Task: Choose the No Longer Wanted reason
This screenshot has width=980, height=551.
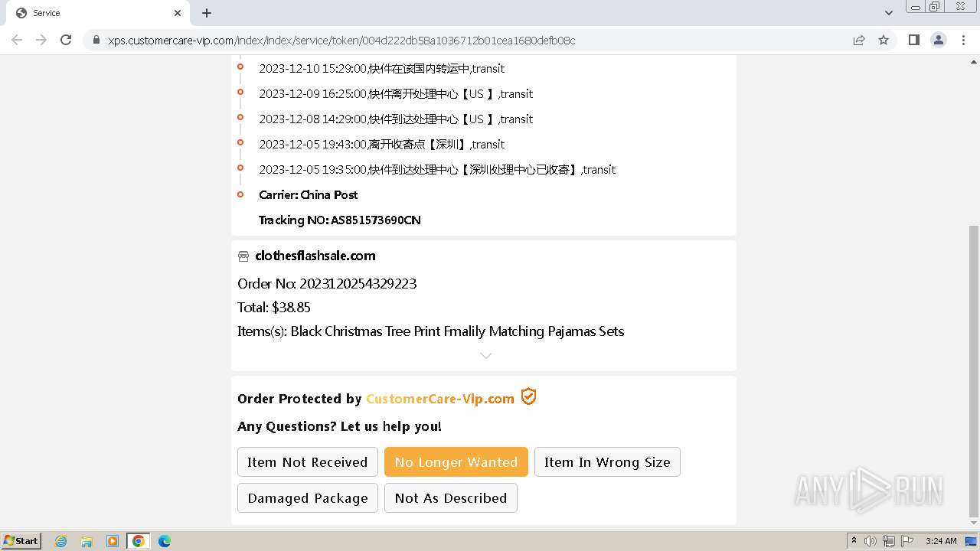Action: pyautogui.click(x=456, y=462)
